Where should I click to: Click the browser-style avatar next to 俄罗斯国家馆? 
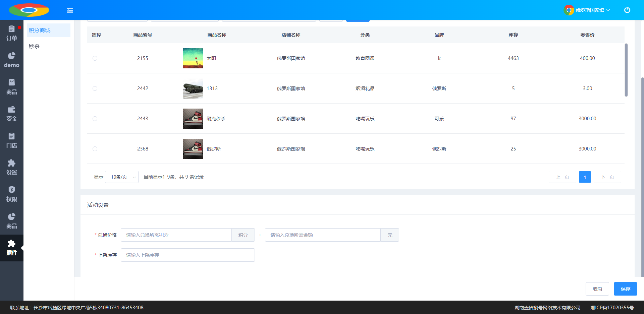pos(569,10)
